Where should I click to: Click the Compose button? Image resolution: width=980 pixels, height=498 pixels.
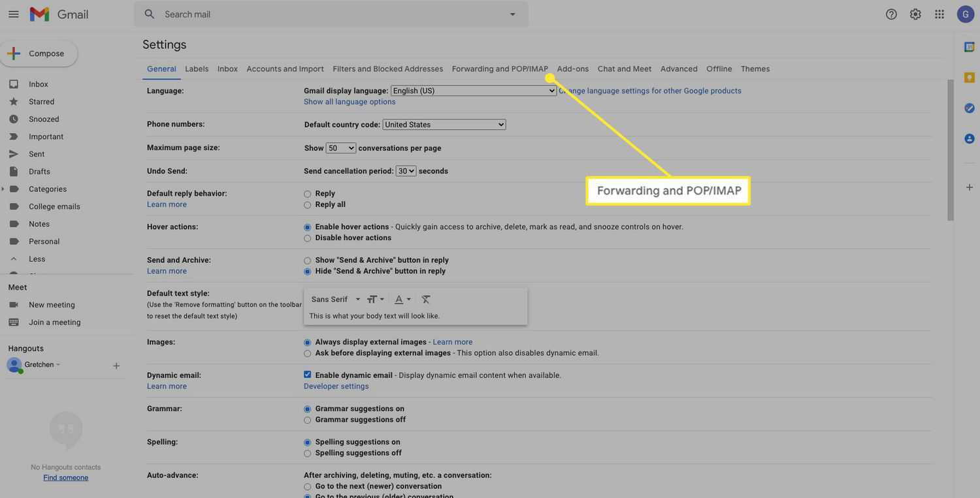[39, 54]
